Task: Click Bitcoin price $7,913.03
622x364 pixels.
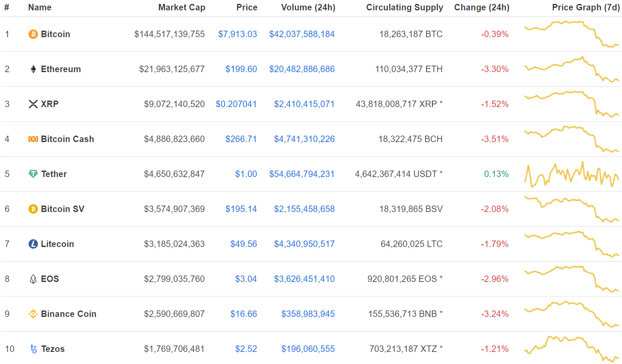Action: point(238,34)
